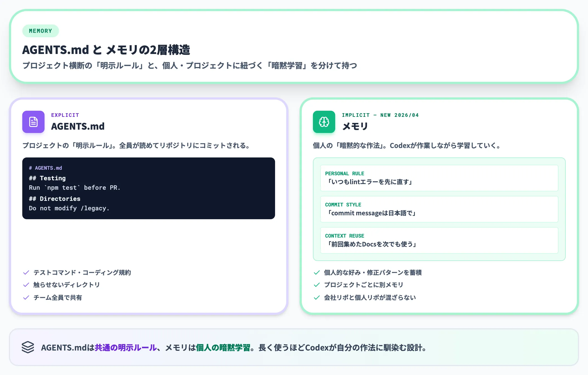This screenshot has height=375, width=588.
Task: Click the stacked layers icon in bottom summary bar
Action: [x=28, y=347]
